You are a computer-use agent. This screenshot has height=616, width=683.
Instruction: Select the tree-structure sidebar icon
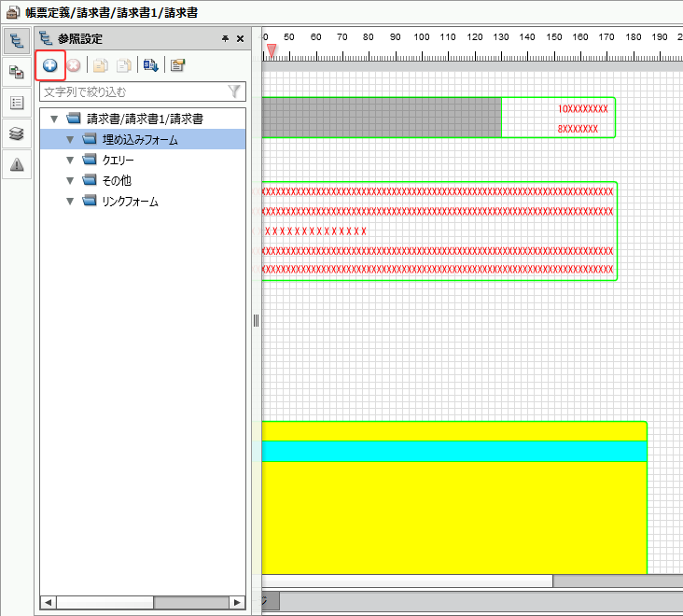click(17, 41)
